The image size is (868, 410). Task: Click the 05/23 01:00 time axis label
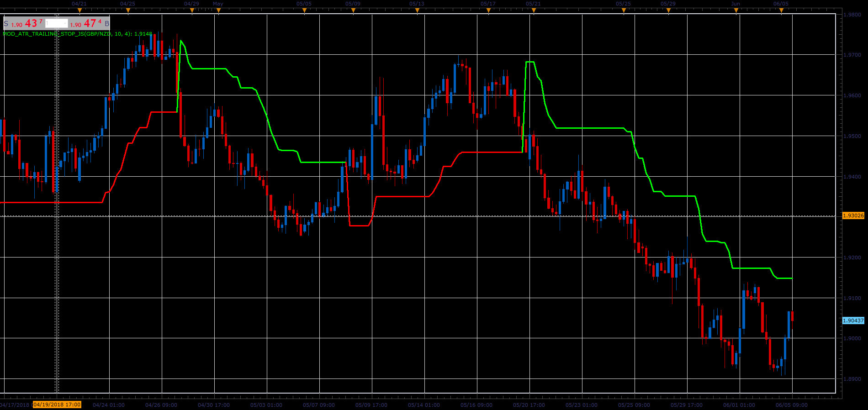click(582, 405)
